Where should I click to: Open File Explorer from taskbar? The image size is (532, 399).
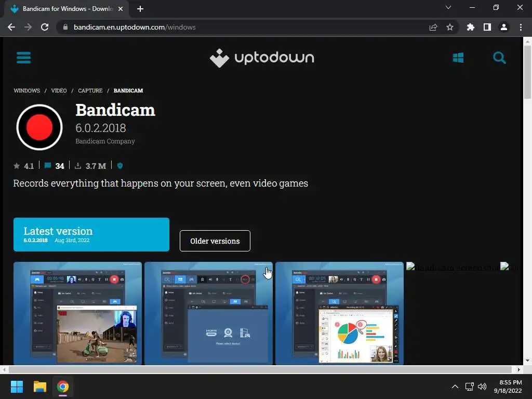tap(39, 387)
